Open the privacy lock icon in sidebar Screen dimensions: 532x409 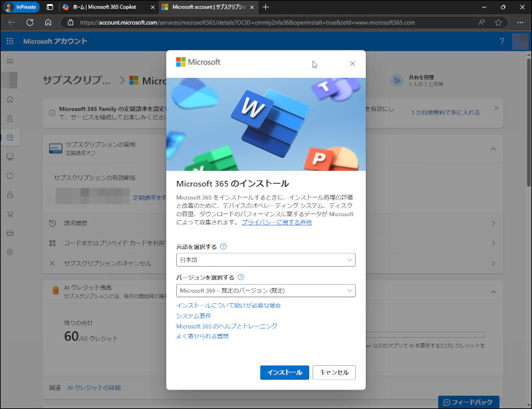[x=10, y=195]
